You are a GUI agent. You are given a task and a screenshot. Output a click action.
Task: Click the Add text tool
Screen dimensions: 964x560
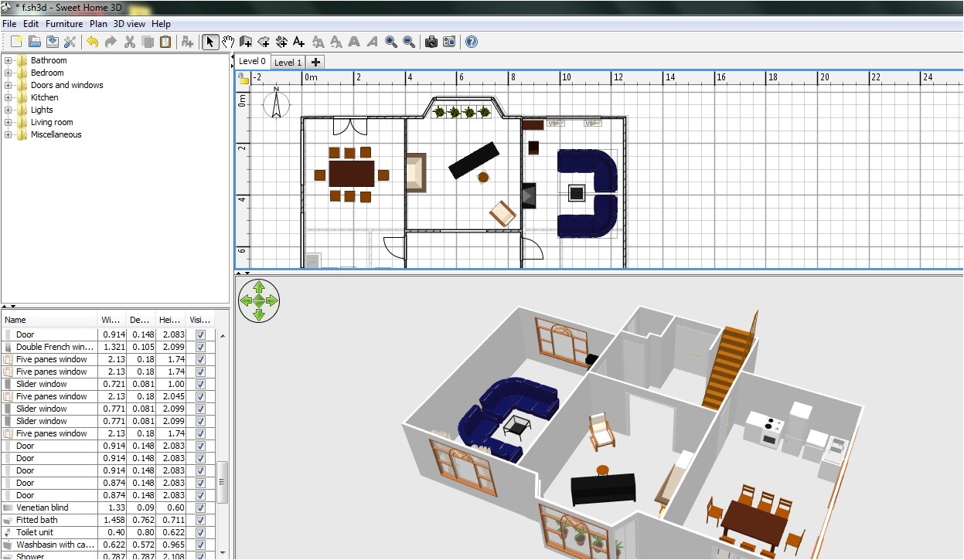300,42
